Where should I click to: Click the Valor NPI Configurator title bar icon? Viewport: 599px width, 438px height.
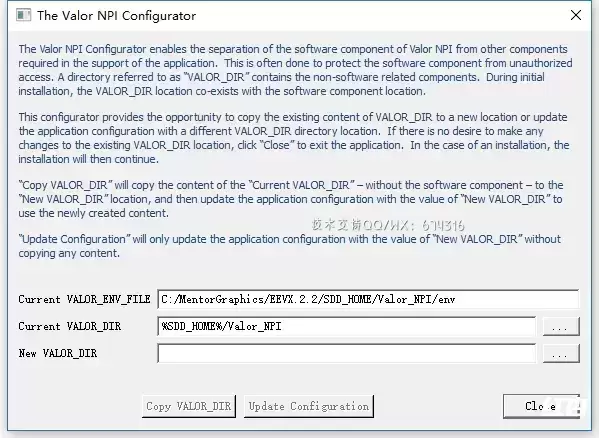tap(24, 15)
